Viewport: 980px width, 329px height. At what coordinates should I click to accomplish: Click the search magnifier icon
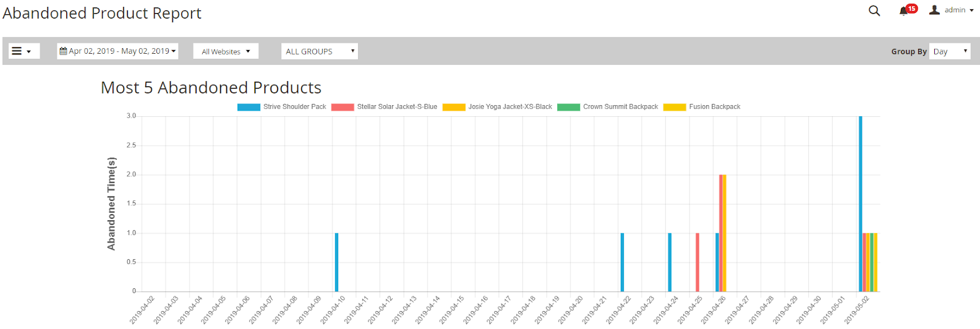click(x=874, y=11)
